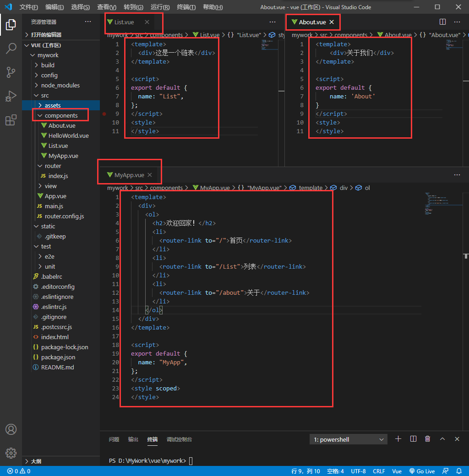Kill the terminal with trash icon
Viewport: 469px width, 476px height.
428,439
